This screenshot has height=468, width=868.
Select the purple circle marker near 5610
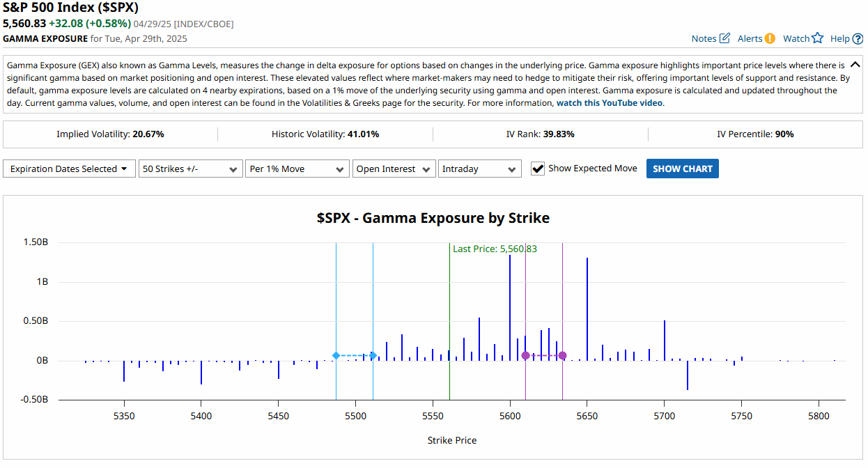pyautogui.click(x=525, y=356)
